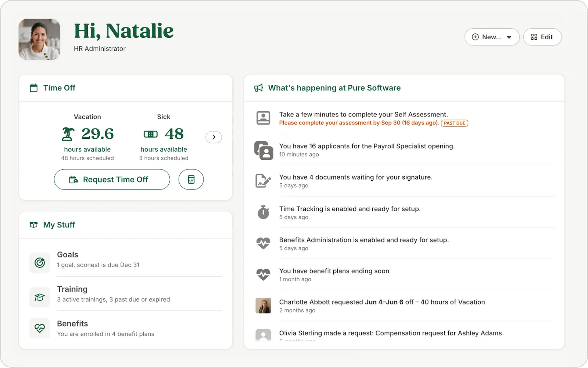Expand Time Off details with the chevron arrow

click(x=214, y=137)
